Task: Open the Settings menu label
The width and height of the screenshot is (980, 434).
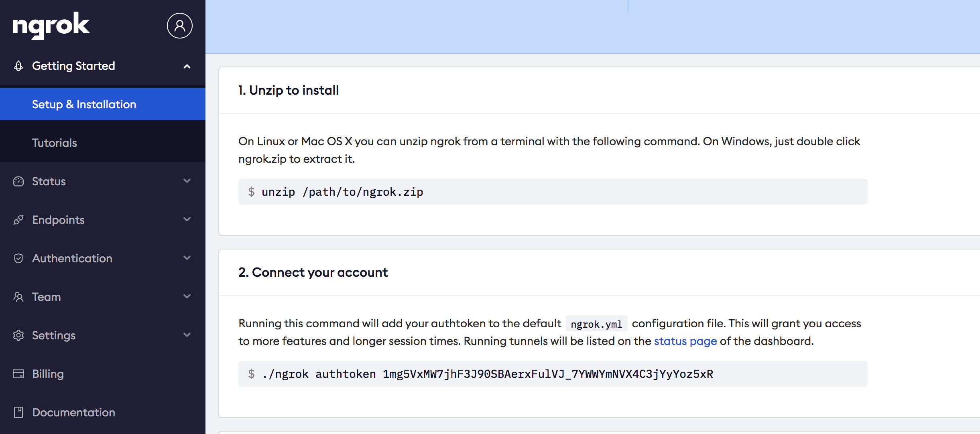Action: tap(54, 335)
